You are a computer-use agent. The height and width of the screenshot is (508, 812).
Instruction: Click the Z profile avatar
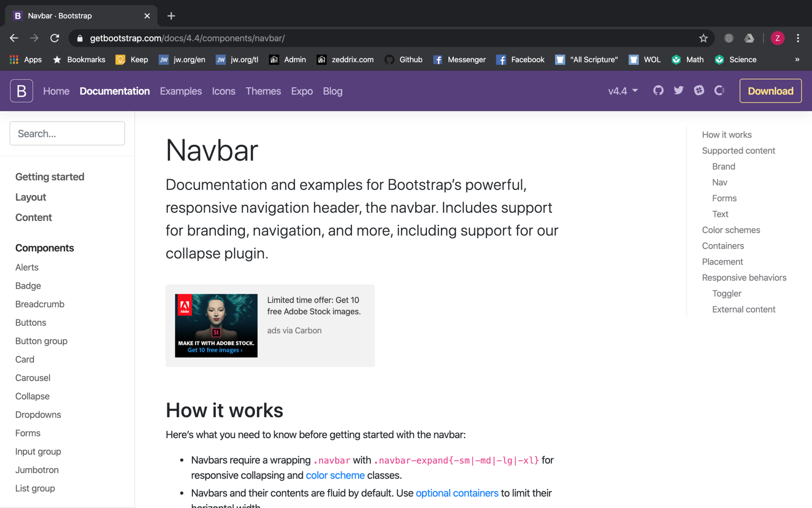pos(778,38)
